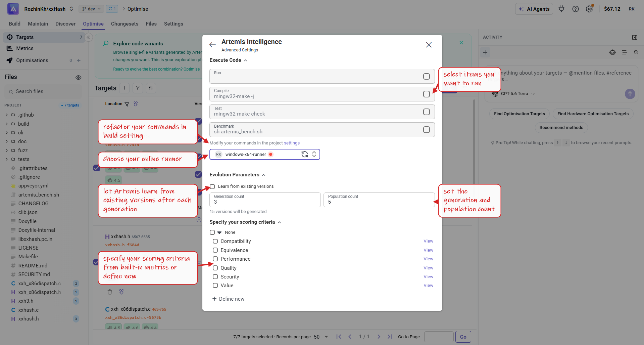
Task: Click Find Optimisation Targets suggestion
Action: (x=519, y=114)
